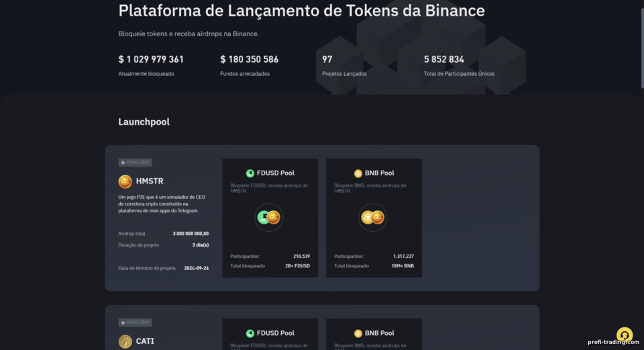The width and height of the screenshot is (644, 350).
Task: Click 'Bloqueie FDUSD, receba airdrops de HMSTR' text
Action: point(269,188)
